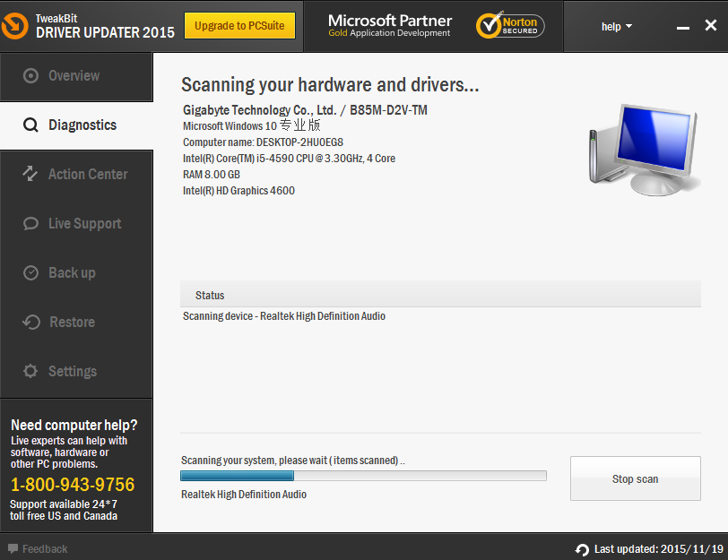Image resolution: width=728 pixels, height=560 pixels.
Task: Click the scan progress bar
Action: click(363, 476)
